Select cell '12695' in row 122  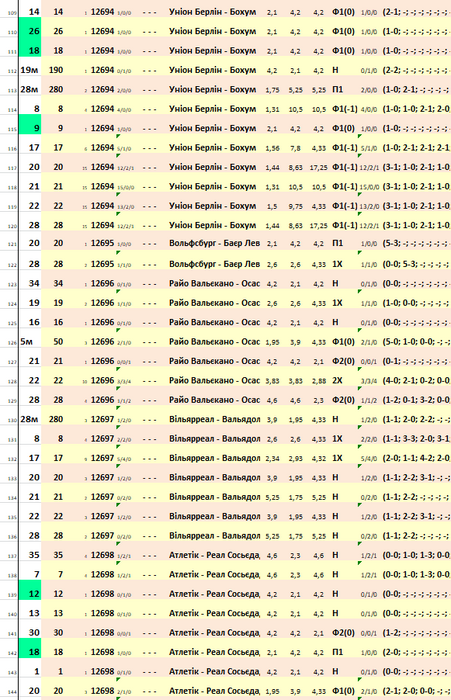[x=102, y=264]
